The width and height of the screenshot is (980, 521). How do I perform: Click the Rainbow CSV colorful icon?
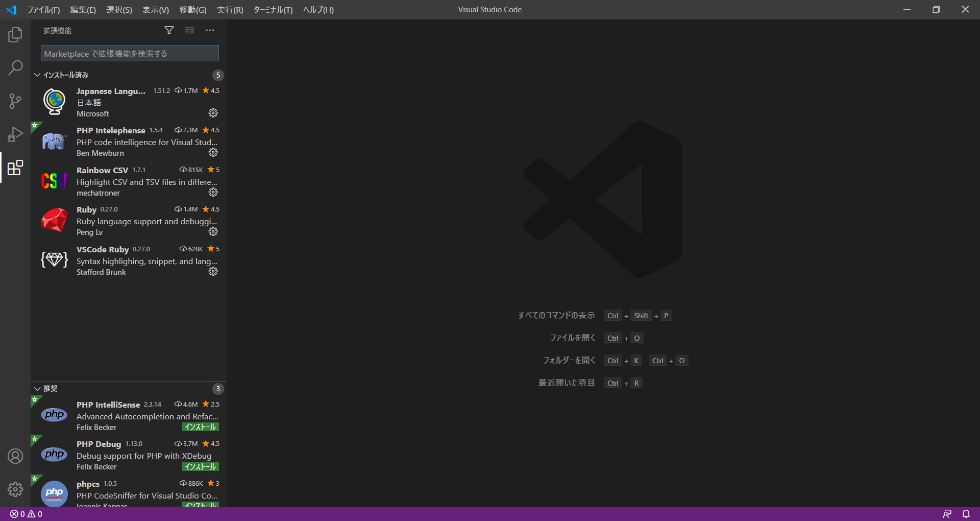point(54,181)
